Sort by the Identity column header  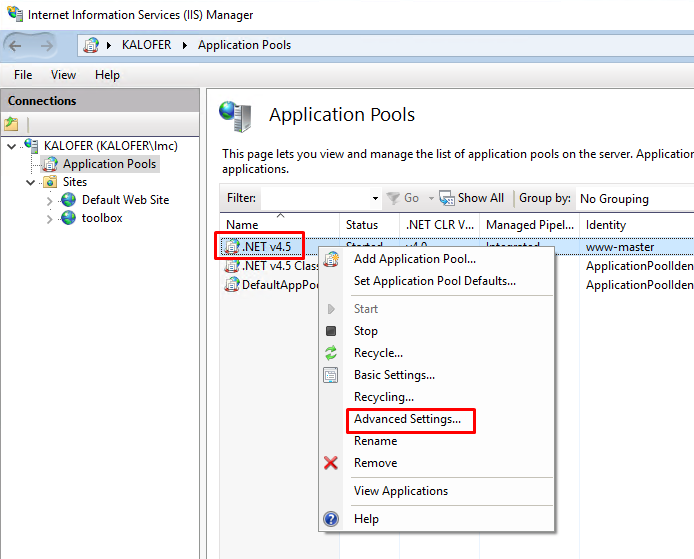click(x=637, y=225)
